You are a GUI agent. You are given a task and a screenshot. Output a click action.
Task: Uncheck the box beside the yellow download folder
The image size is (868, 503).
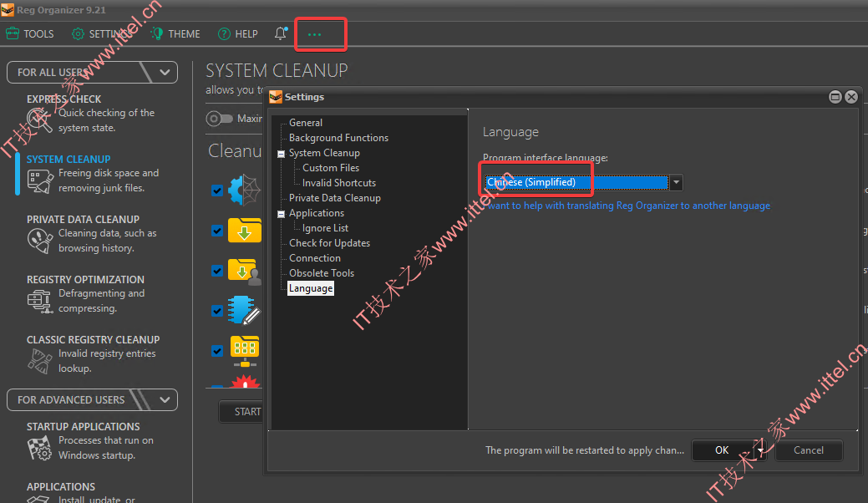click(217, 231)
